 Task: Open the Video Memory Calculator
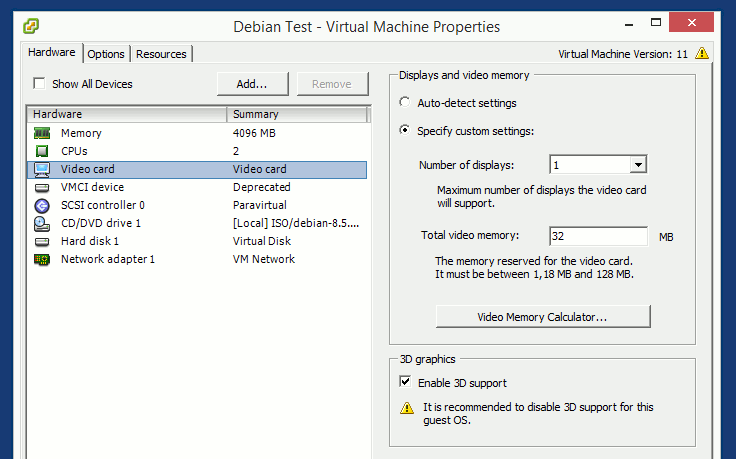pos(543,317)
